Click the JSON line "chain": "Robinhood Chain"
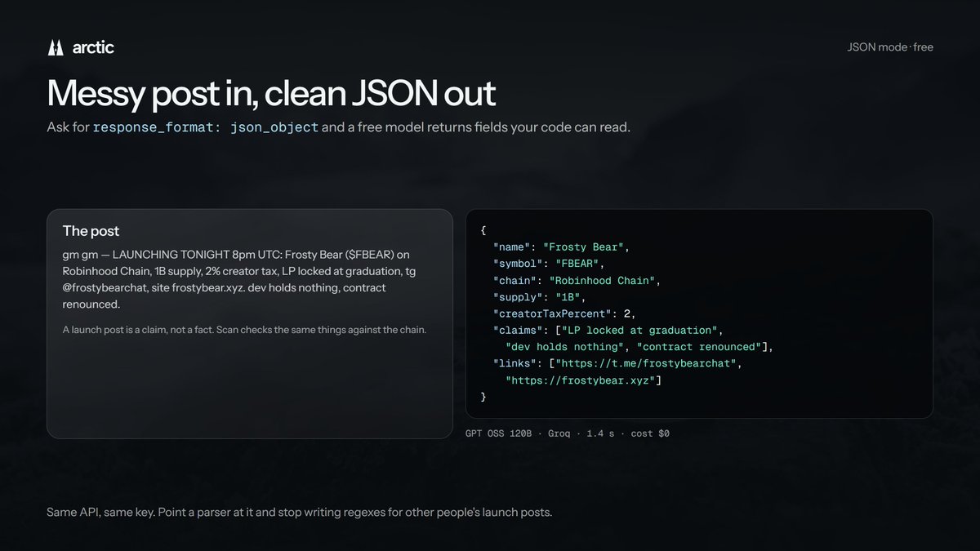Viewport: 980px width, 551px height. pyautogui.click(x=576, y=280)
